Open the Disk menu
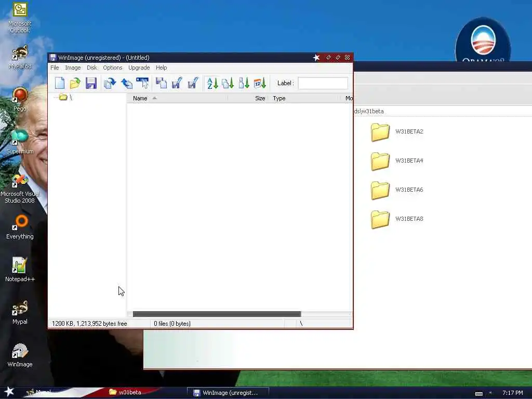 [x=92, y=68]
